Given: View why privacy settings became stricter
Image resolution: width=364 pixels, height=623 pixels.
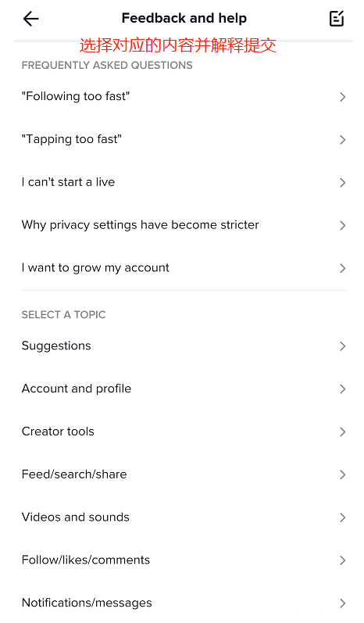Looking at the screenshot, I should pos(184,225).
